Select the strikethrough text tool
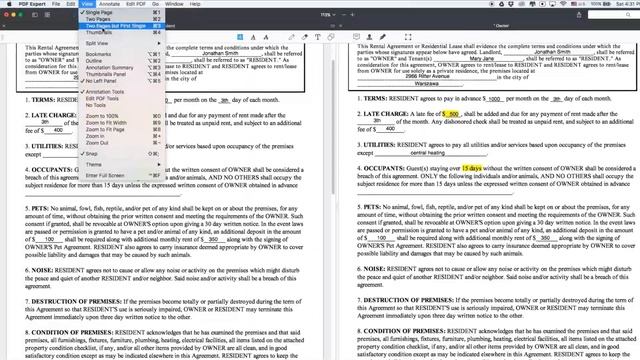Image resolution: width=640 pixels, height=360 pixels. 266,37
